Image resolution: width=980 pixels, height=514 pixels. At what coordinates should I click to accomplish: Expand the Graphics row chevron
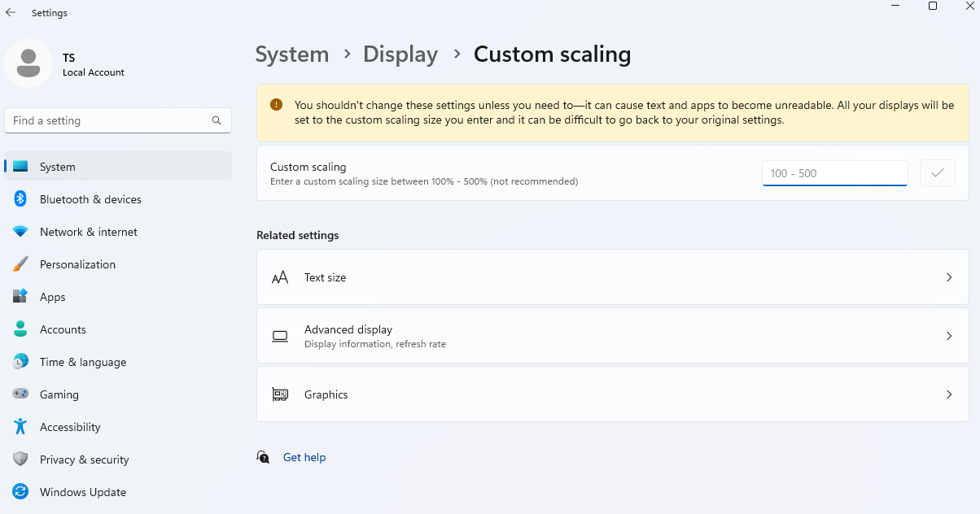coord(948,394)
